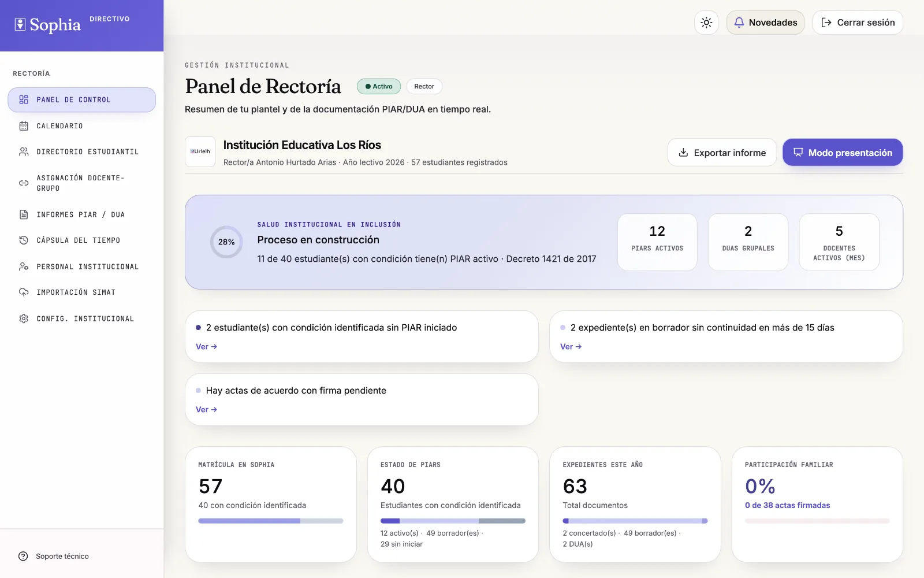Click the screen icon in Modo presentación
Screen dimensions: 924x578
click(798, 152)
